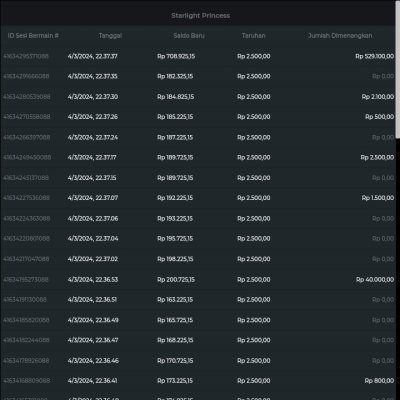Select the date 4/3/2024, 22.36.47

click(x=93, y=340)
